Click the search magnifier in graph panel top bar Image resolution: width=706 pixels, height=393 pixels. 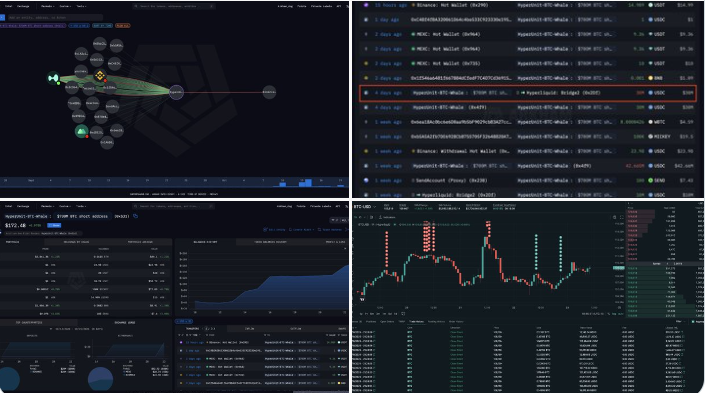coord(136,6)
